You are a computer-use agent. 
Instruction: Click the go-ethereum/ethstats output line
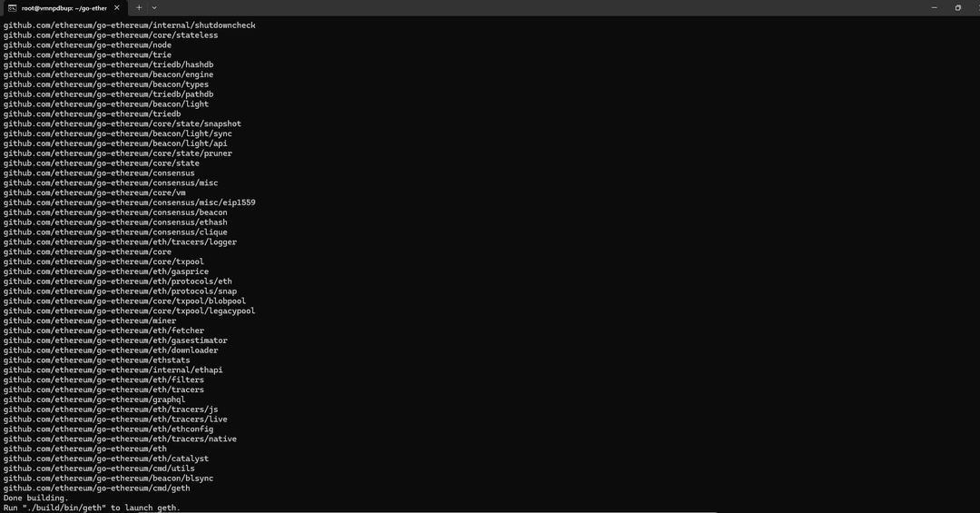pos(96,360)
